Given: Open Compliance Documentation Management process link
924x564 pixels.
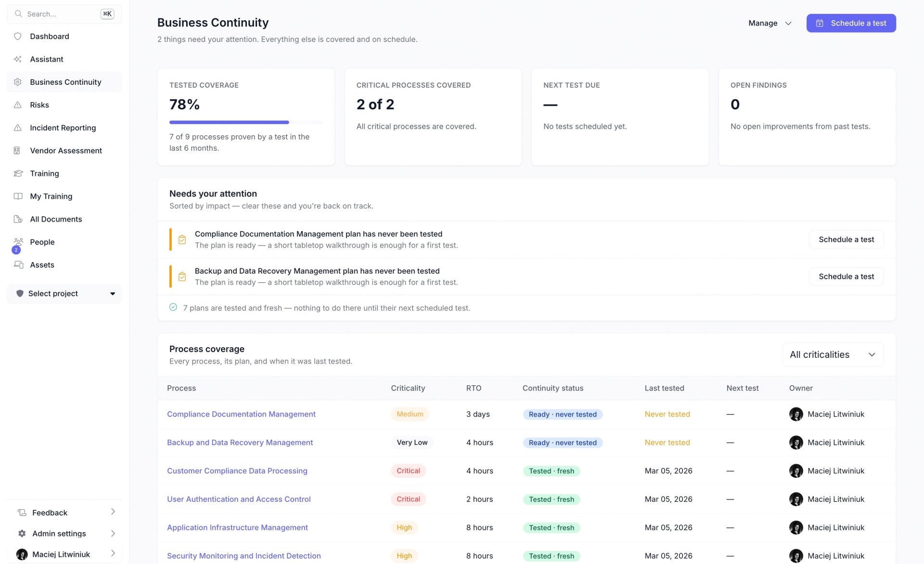Looking at the screenshot, I should click(x=241, y=414).
